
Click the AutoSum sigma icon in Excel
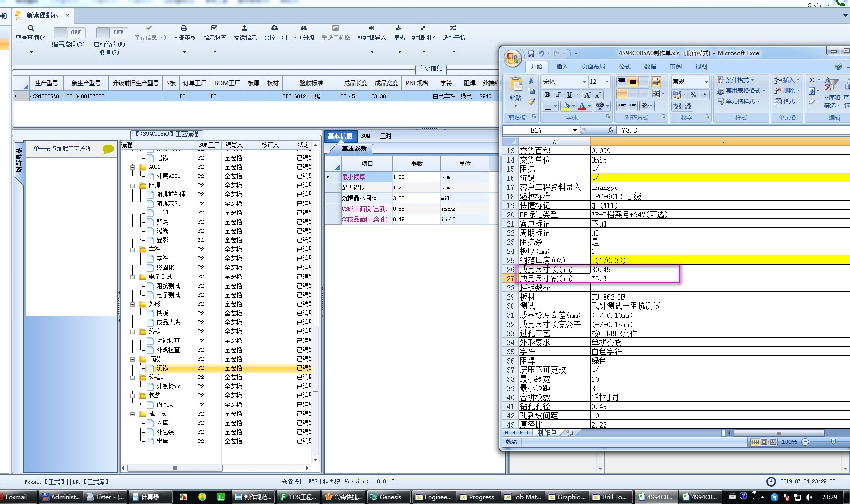coord(811,80)
